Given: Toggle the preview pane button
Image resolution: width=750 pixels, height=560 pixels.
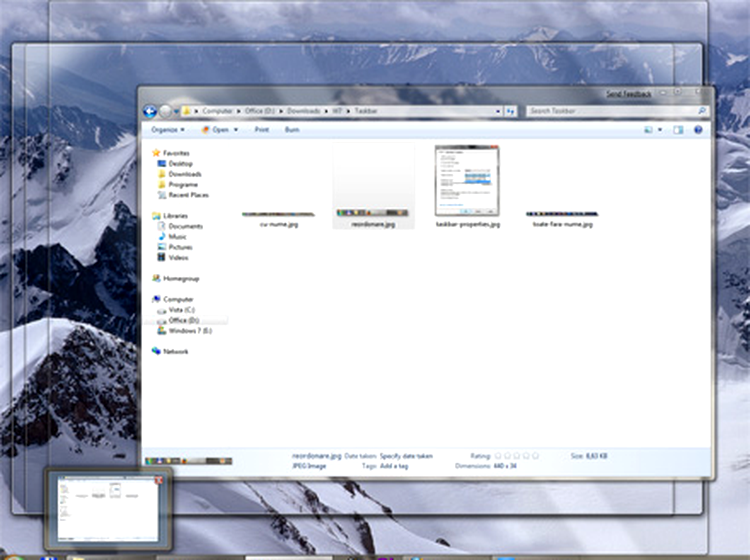Looking at the screenshot, I should pyautogui.click(x=678, y=130).
